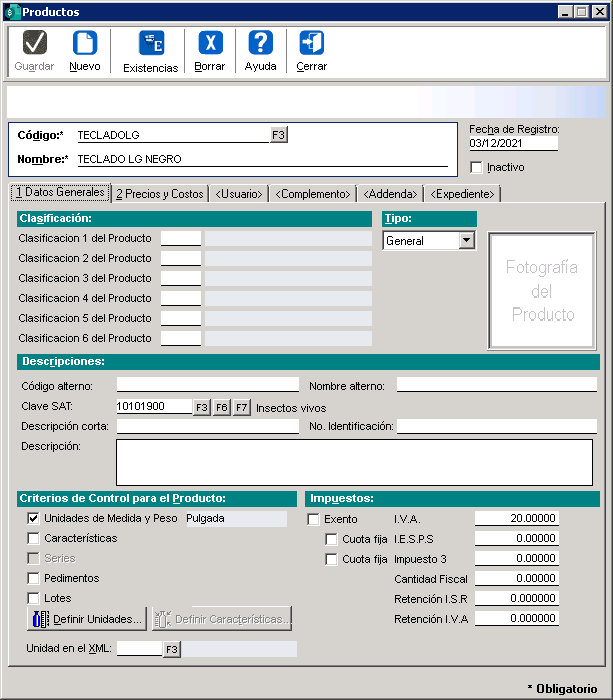Open the <Expediente> tab
This screenshot has width=613, height=700.
coord(462,194)
